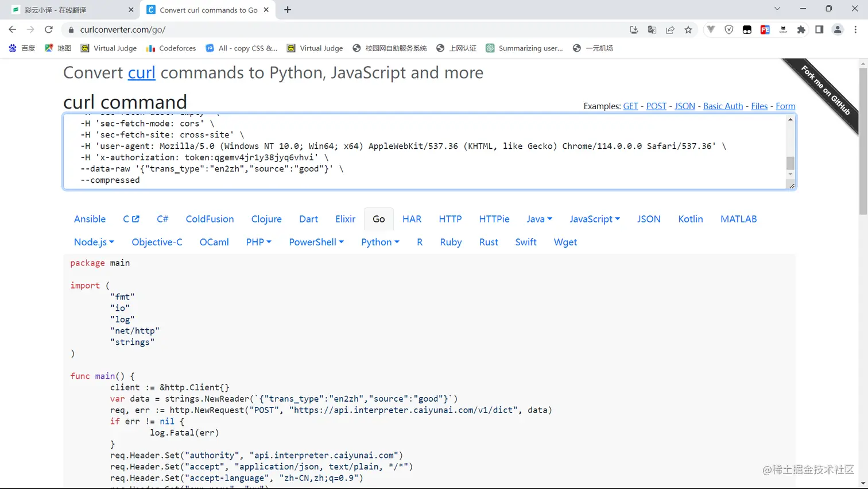Click the red extension icon in toolbar
Screen dimensions: 868x489
tap(765, 30)
